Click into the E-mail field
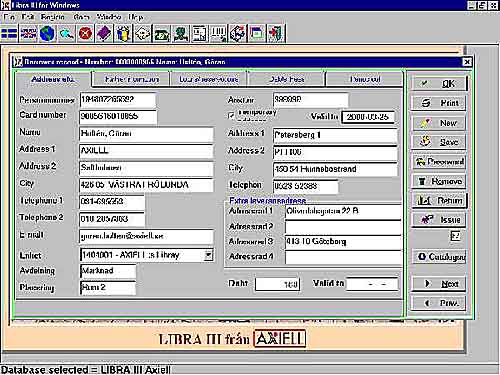The width and height of the screenshot is (500, 375). click(146, 236)
